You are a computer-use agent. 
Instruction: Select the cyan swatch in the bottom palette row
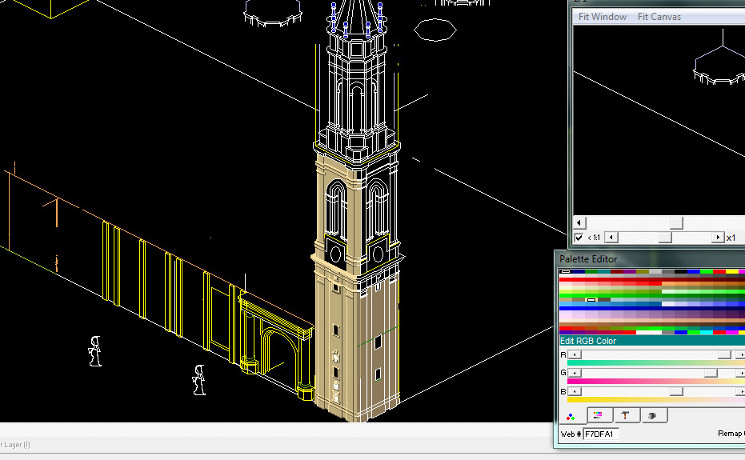pos(707,332)
